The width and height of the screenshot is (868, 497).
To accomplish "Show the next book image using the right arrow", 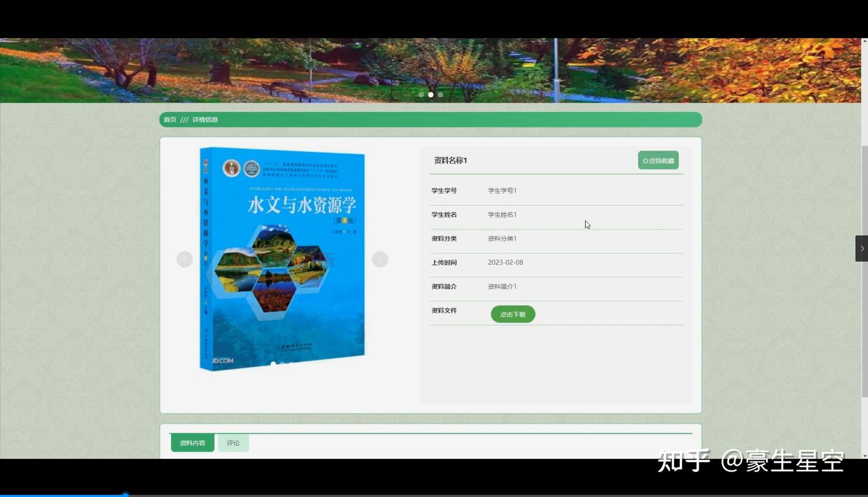I will pyautogui.click(x=380, y=259).
